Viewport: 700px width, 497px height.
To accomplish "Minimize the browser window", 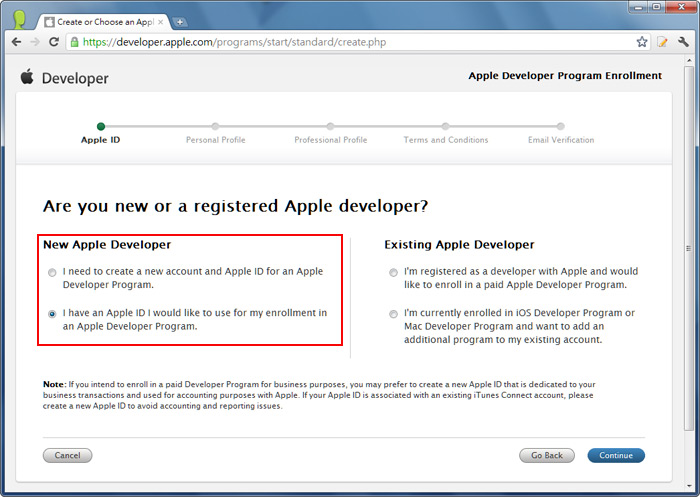I will coord(639,7).
